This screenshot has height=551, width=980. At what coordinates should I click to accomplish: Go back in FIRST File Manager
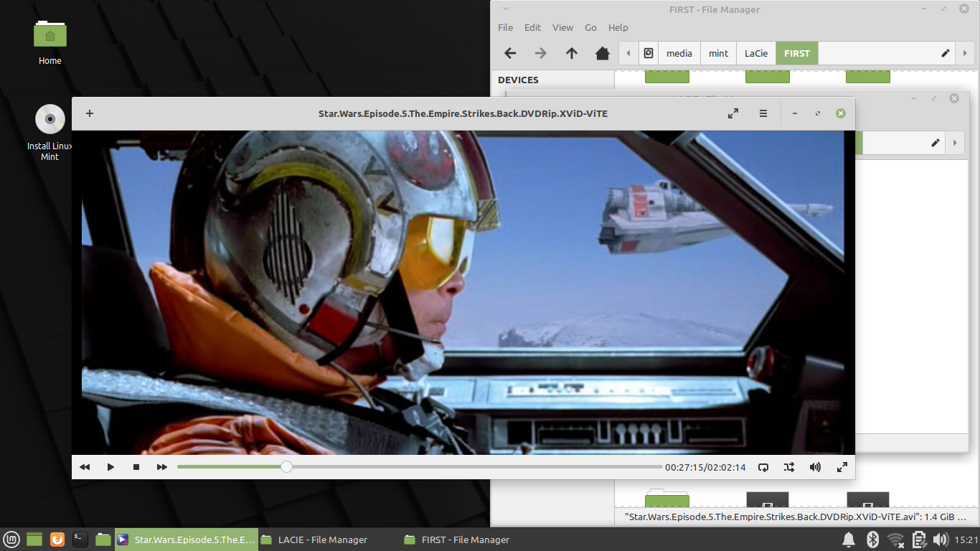[x=510, y=53]
